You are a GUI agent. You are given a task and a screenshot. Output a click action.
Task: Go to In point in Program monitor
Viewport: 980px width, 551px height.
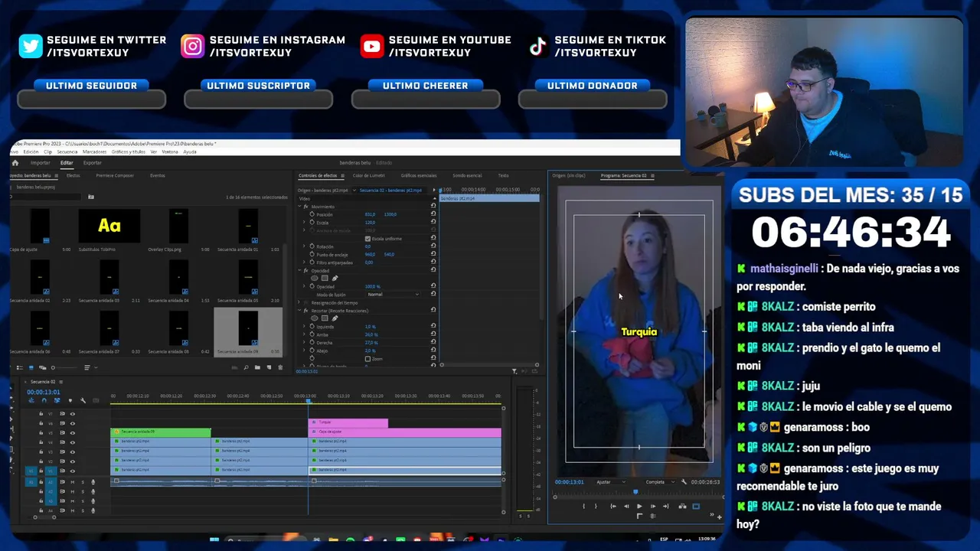(612, 506)
